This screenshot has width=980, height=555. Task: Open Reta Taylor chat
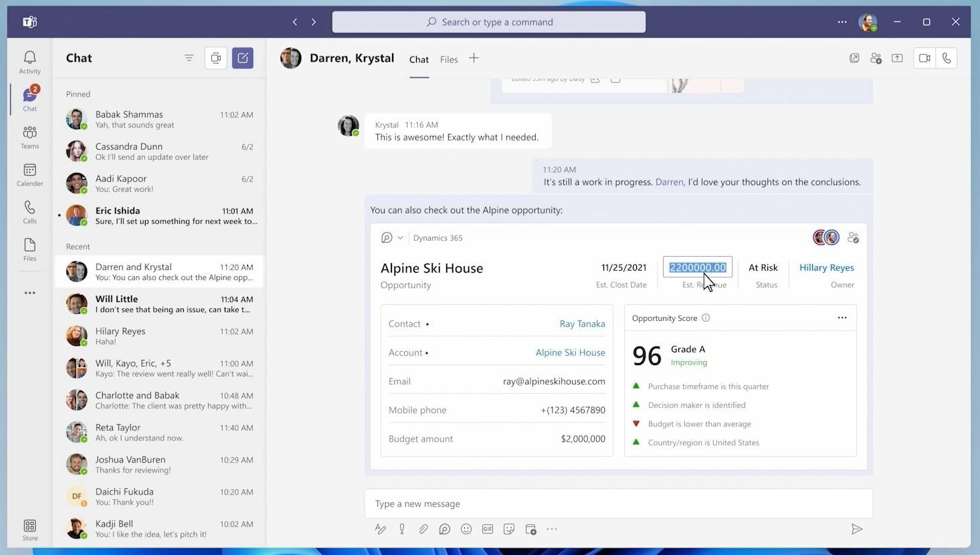coord(159,432)
